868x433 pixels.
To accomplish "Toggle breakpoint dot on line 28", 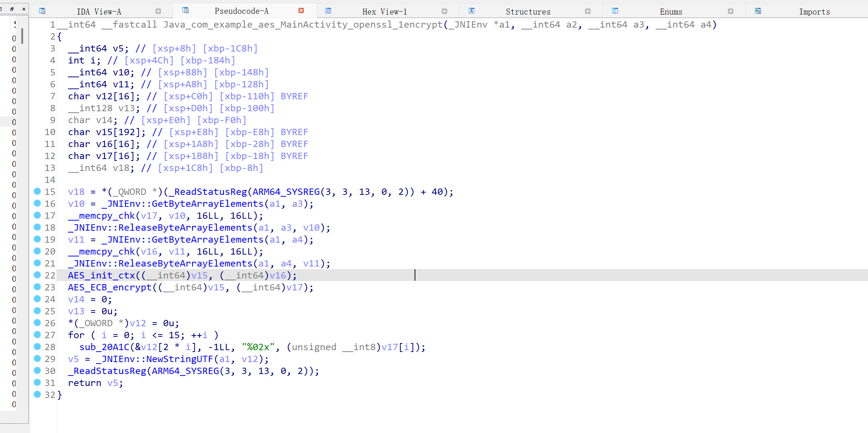I will [x=37, y=347].
